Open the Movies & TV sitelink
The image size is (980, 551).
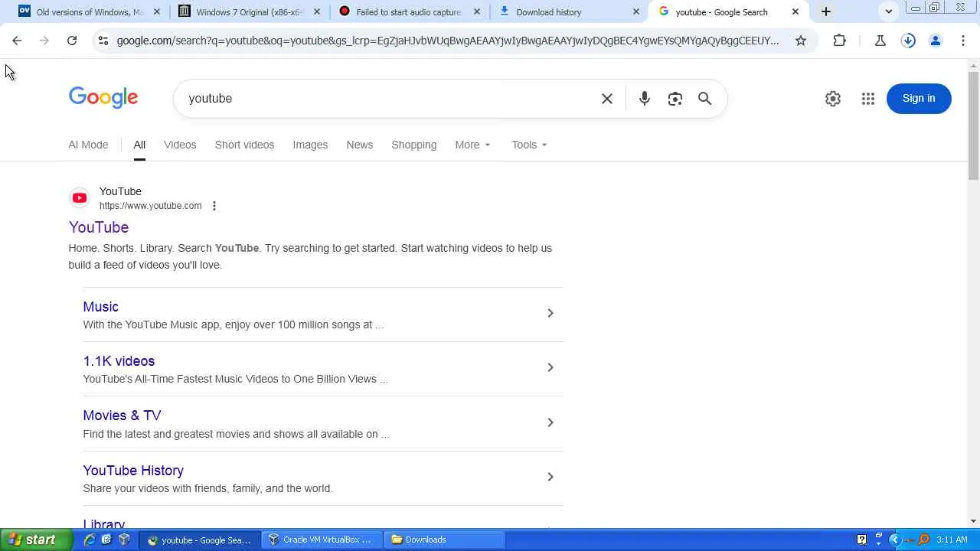[x=122, y=416]
